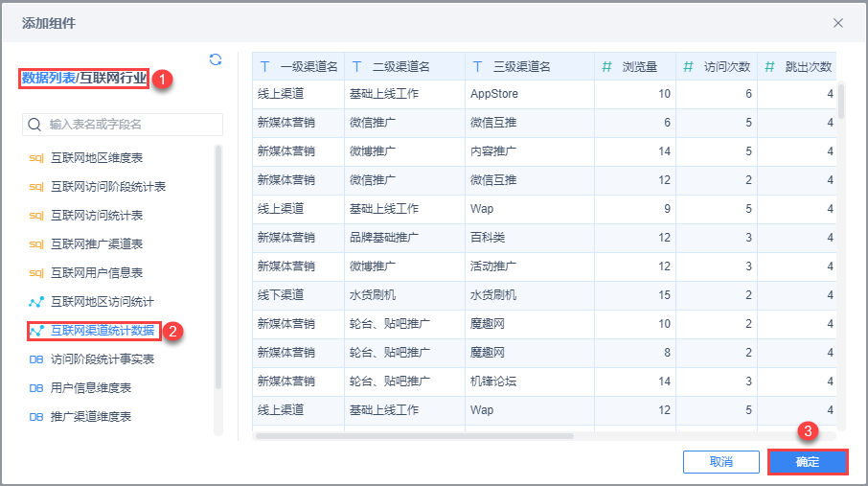Select the 互联网地区访问统计 dataset
Image resolution: width=868 pixels, height=486 pixels.
[103, 302]
